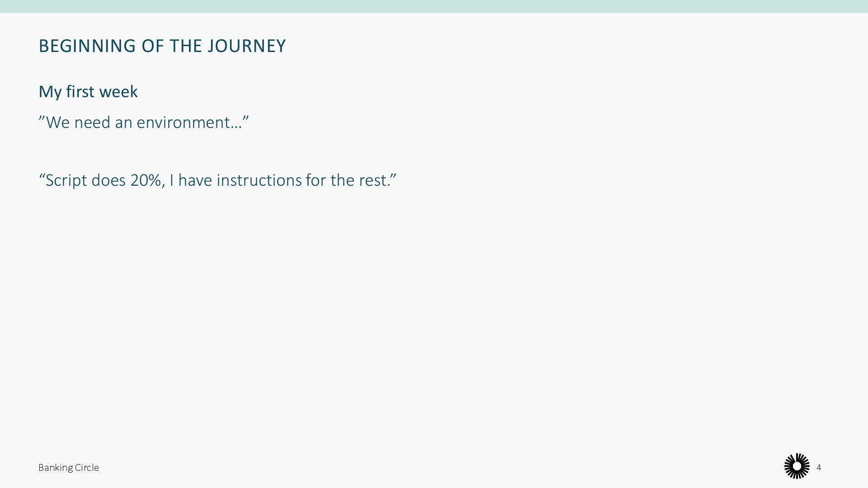Click the Banking Circle footer text
Screen dimensions: 868x488
click(69, 468)
